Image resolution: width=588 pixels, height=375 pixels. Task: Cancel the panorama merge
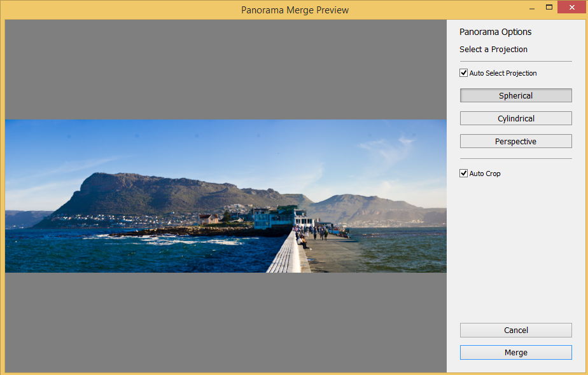point(515,330)
